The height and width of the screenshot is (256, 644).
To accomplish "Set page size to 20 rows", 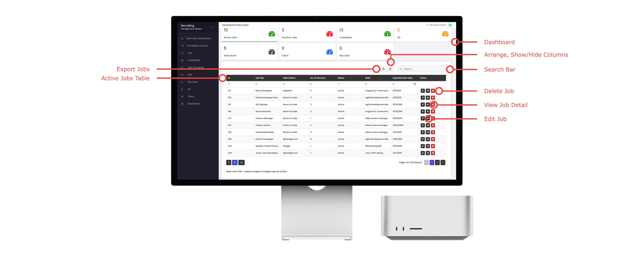I will point(241,163).
